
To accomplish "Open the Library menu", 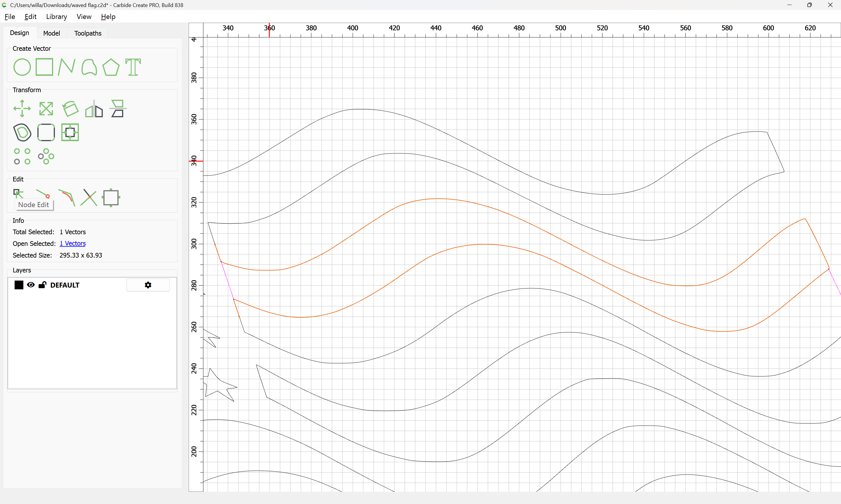I will 56,17.
